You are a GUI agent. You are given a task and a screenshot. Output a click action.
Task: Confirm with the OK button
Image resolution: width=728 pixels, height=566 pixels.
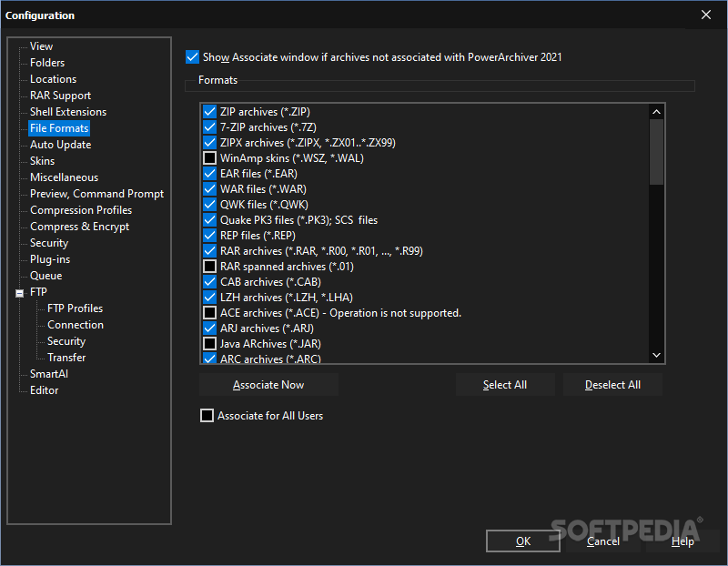tap(523, 541)
